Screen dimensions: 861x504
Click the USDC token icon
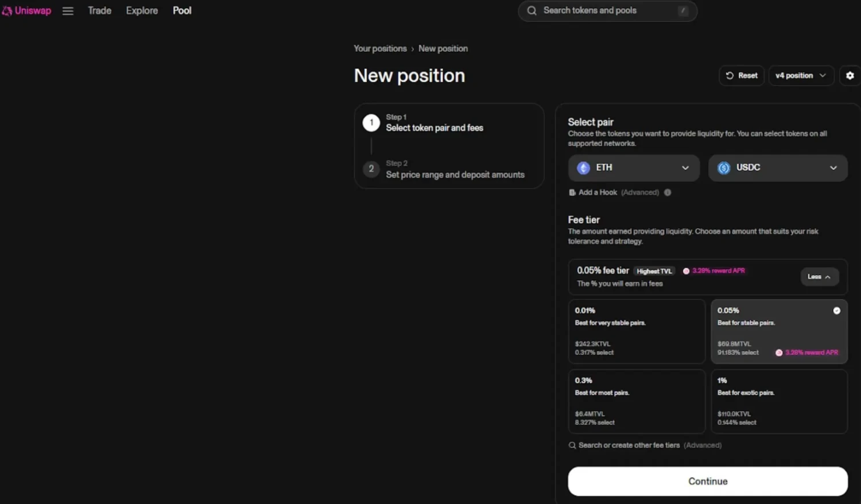coord(724,168)
